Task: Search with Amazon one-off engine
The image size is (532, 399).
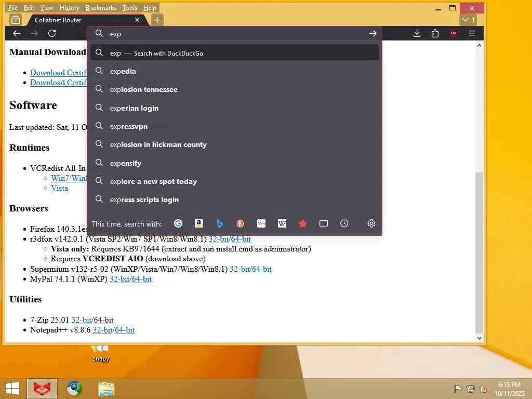Action: click(199, 223)
